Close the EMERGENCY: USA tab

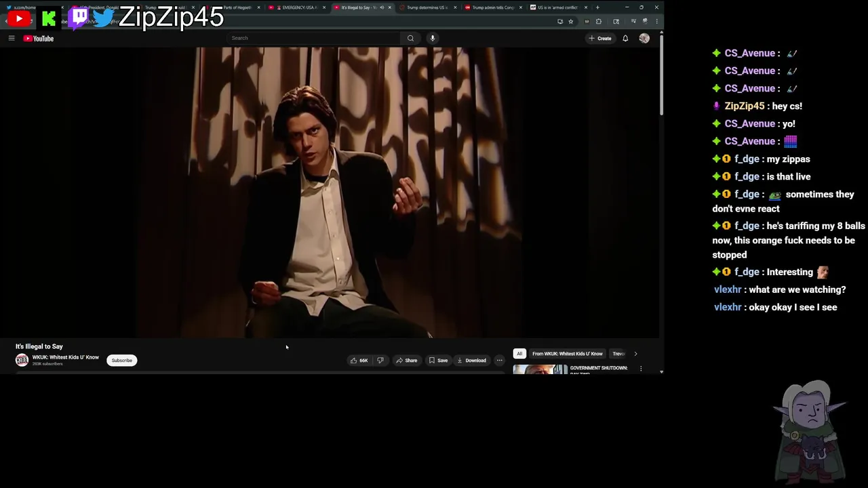pos(323,7)
